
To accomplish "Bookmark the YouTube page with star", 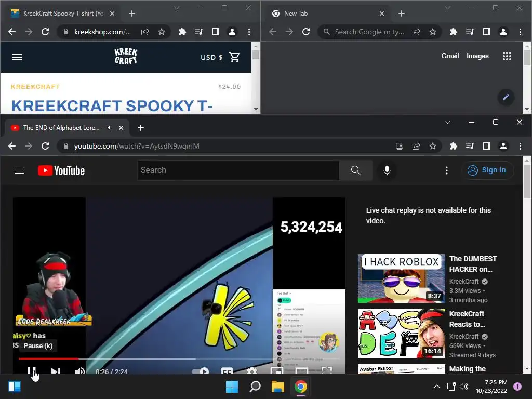I will pos(433,146).
